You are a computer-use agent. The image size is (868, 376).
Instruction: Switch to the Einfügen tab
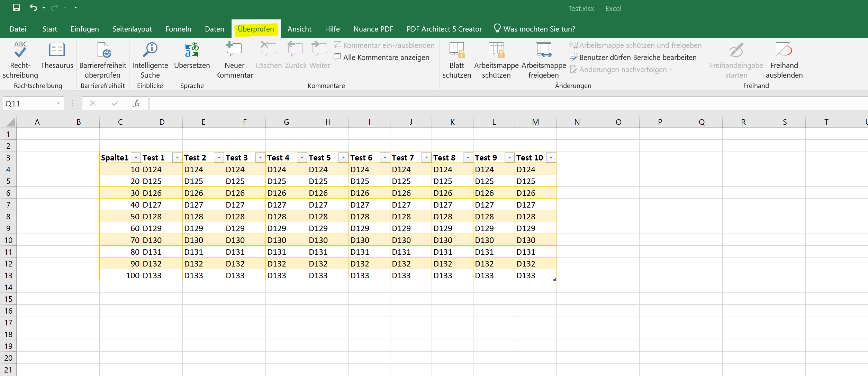pyautogui.click(x=85, y=29)
